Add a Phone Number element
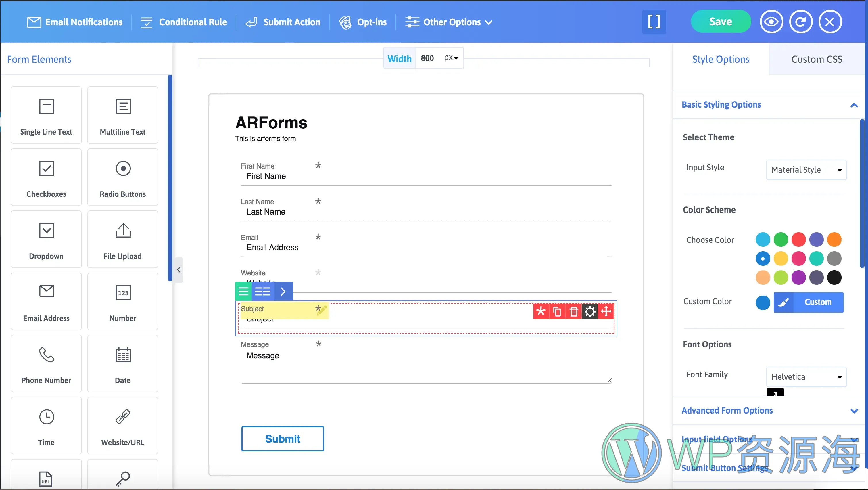This screenshot has width=868, height=490. (46, 363)
